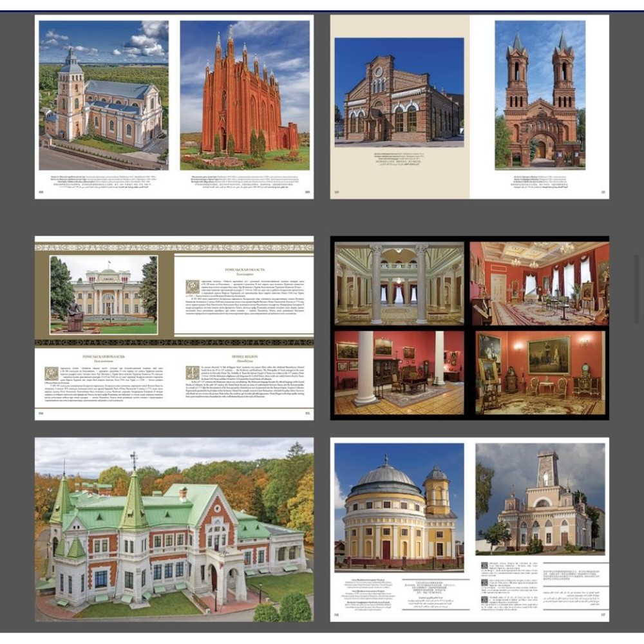Click the ornamental border above the palace photo
644x644 pixels.
coord(174,247)
